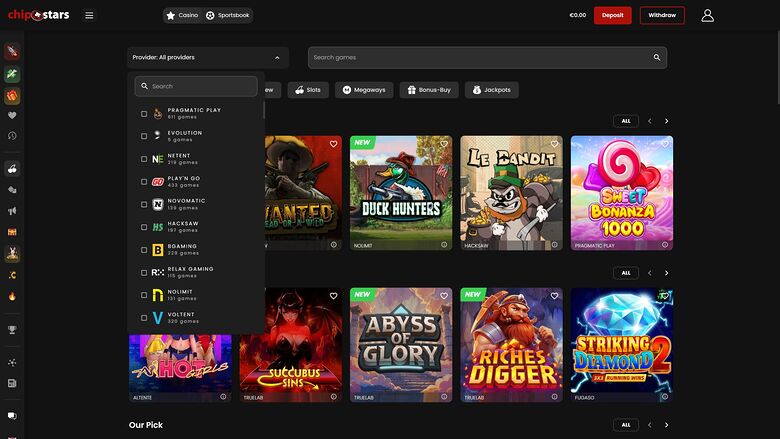Open the gift box bonuses sidebar icon
Image resolution: width=780 pixels, height=439 pixels.
[x=12, y=95]
